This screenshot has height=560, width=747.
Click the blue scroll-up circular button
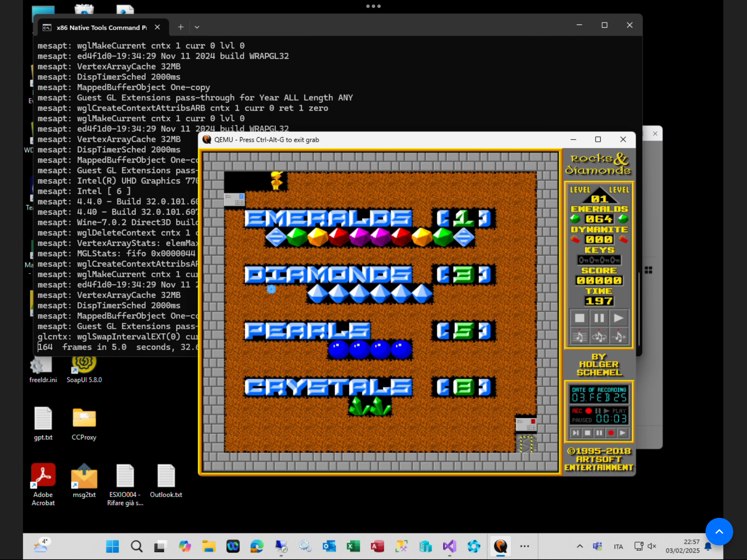(x=719, y=532)
